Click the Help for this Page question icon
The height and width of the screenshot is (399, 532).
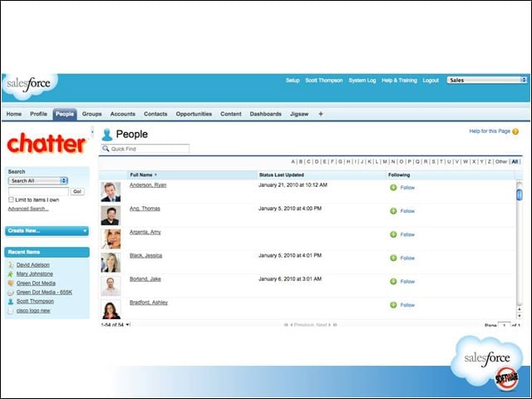515,131
